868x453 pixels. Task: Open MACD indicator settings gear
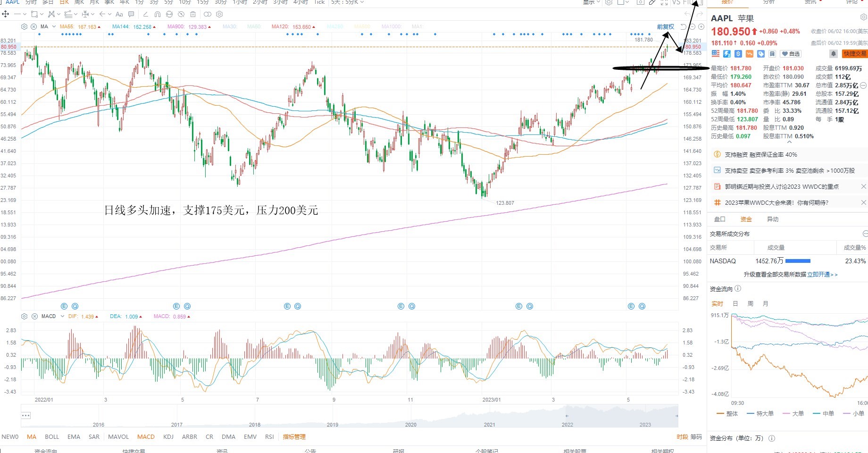tap(25, 316)
